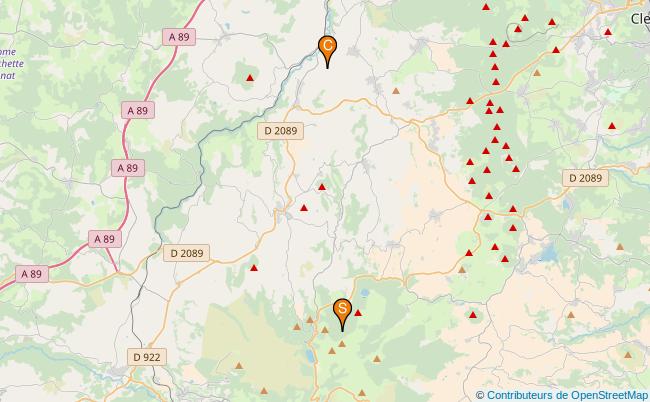650x402 pixels.
Task: Select the lone red triangle west of marker C
Action: [x=250, y=77]
